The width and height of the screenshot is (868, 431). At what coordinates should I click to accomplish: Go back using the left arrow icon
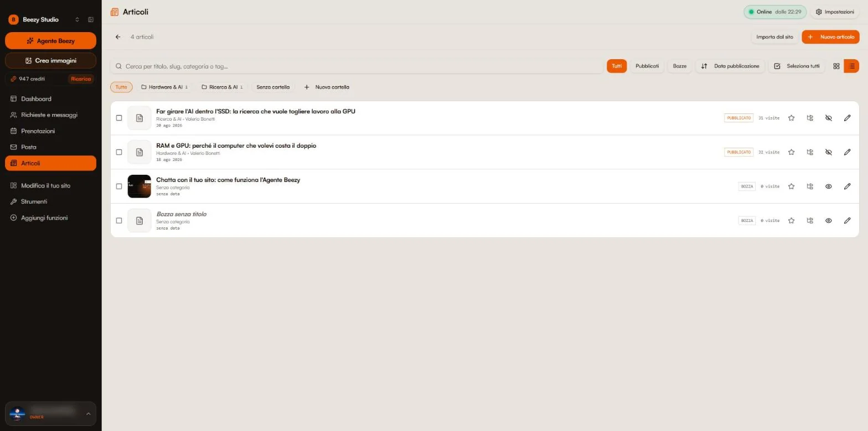[118, 37]
